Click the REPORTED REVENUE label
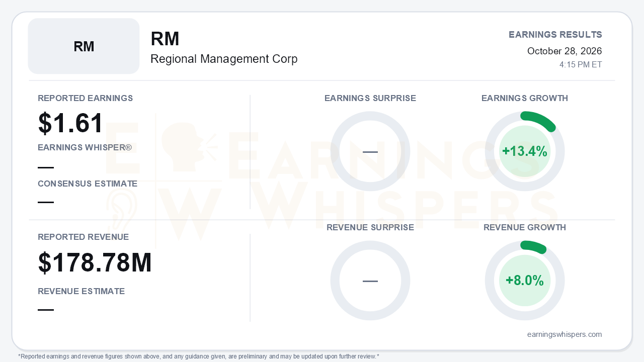 [84, 237]
